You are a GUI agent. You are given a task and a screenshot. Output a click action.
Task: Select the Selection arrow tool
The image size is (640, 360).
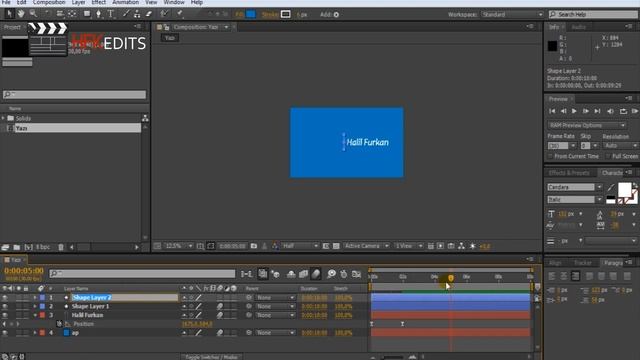pyautogui.click(x=9, y=14)
